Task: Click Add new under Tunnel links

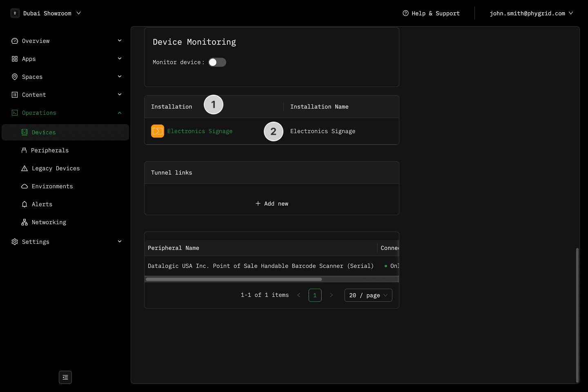Action: pos(272,203)
